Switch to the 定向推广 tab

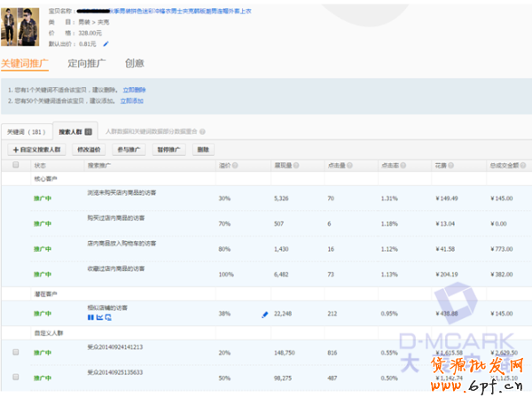click(x=87, y=64)
